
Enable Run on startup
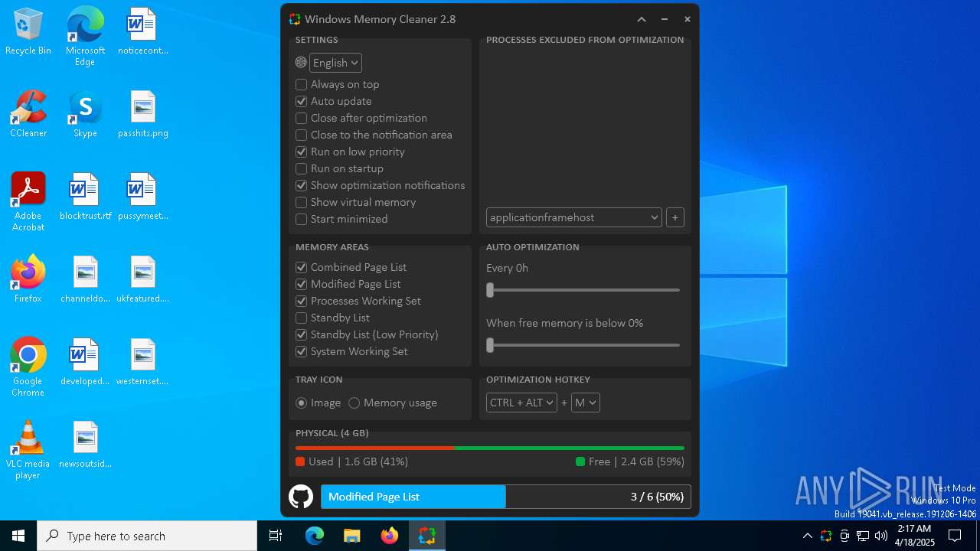point(340,168)
